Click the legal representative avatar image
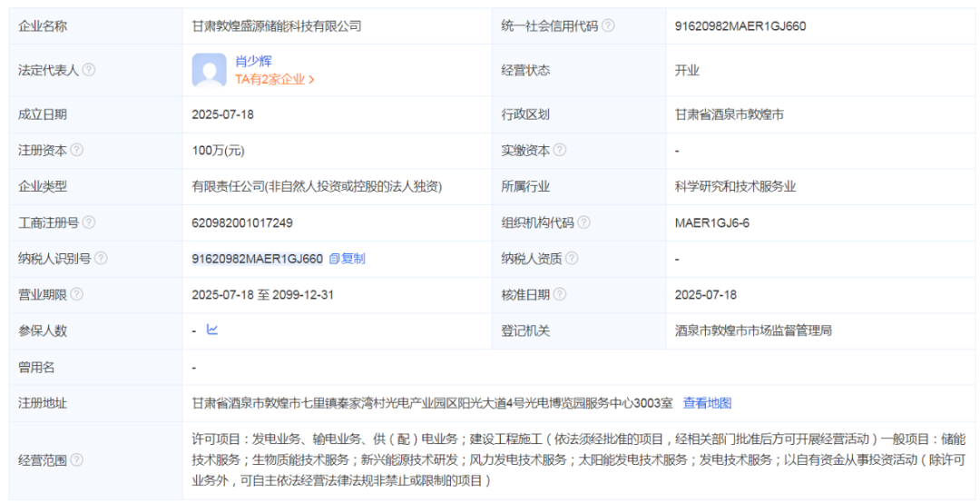 pyautogui.click(x=209, y=70)
